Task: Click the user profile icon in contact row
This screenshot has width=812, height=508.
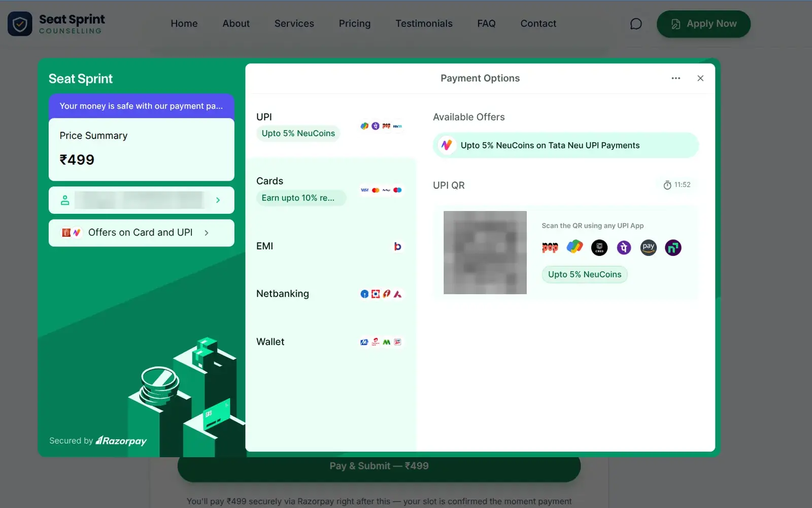Action: [x=65, y=200]
